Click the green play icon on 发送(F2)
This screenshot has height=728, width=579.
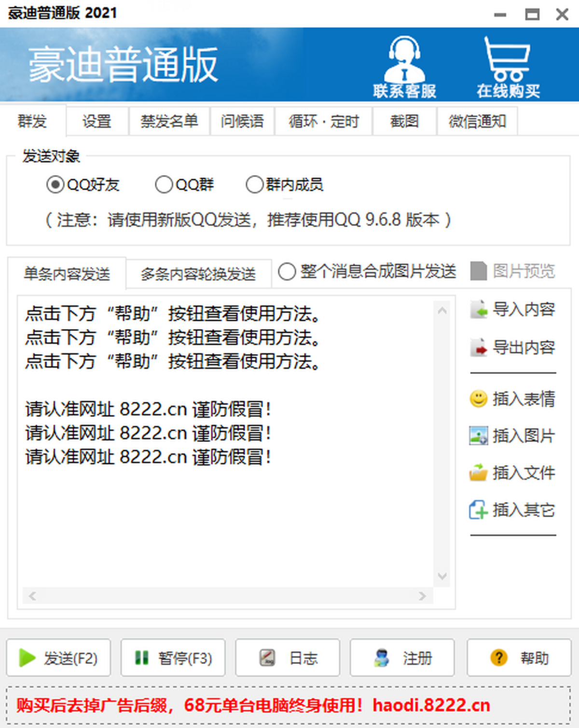click(27, 658)
